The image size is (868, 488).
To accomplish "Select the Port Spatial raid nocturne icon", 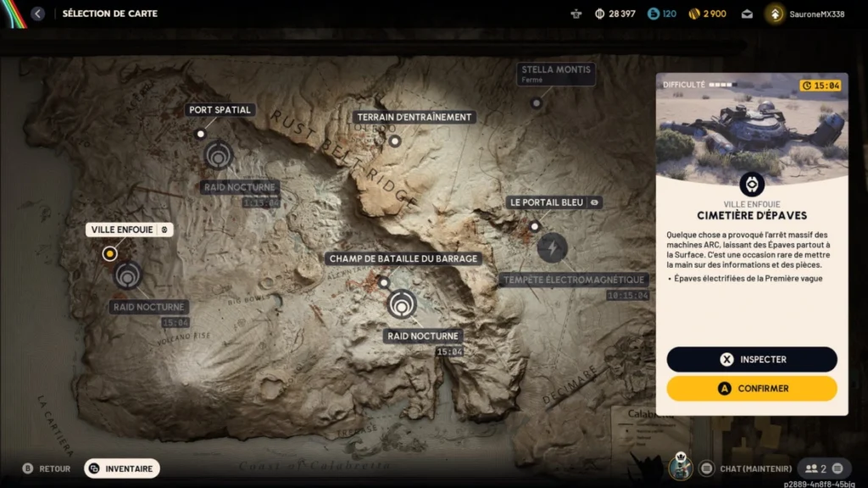I will tap(218, 155).
